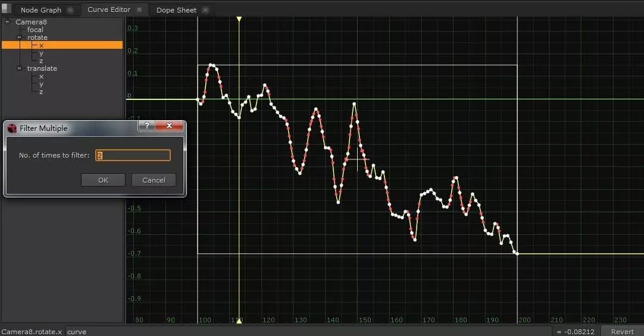This screenshot has height=336, width=644.
Task: Select the Camera8 item in curve list
Action: pos(31,22)
